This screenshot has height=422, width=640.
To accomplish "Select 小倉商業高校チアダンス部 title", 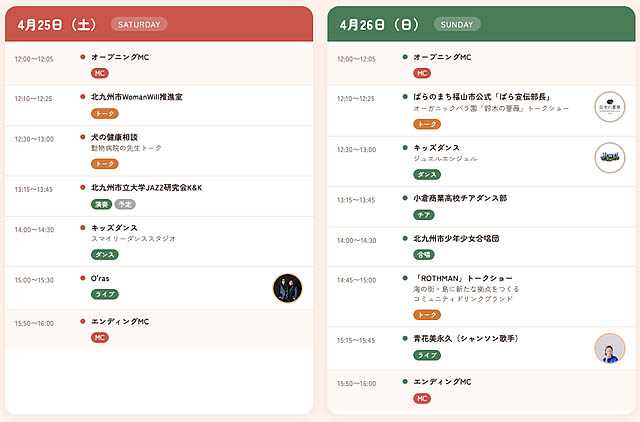I will [x=460, y=198].
